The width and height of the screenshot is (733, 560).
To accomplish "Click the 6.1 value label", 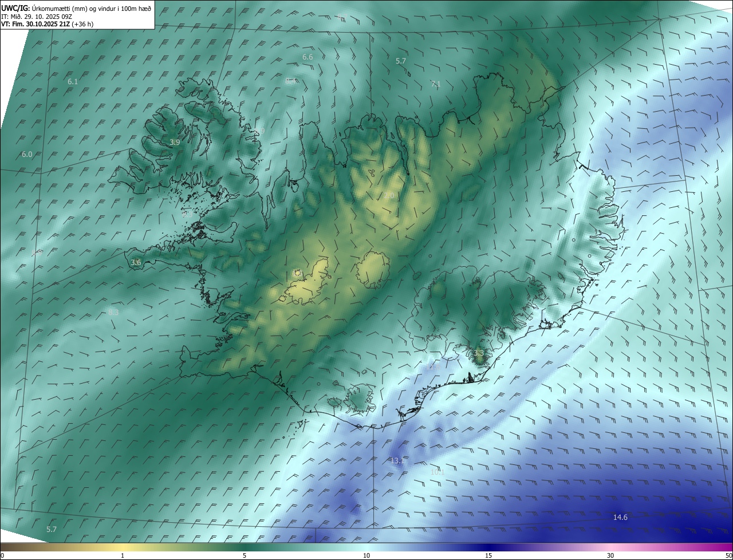I will coord(73,82).
